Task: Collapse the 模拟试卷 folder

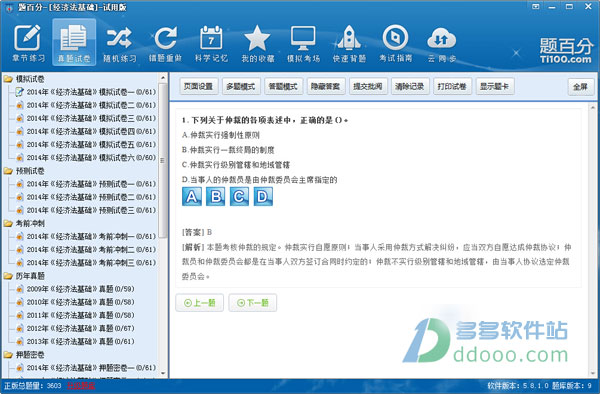Action: coord(8,79)
